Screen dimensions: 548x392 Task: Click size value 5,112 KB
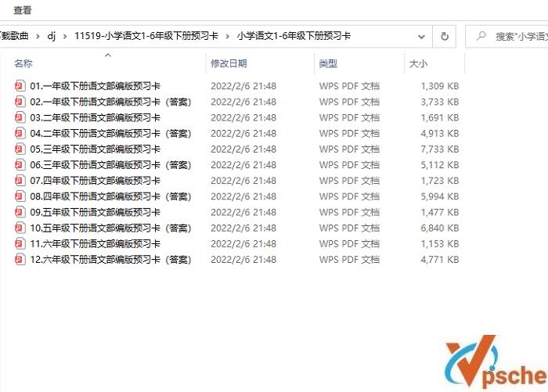click(440, 165)
